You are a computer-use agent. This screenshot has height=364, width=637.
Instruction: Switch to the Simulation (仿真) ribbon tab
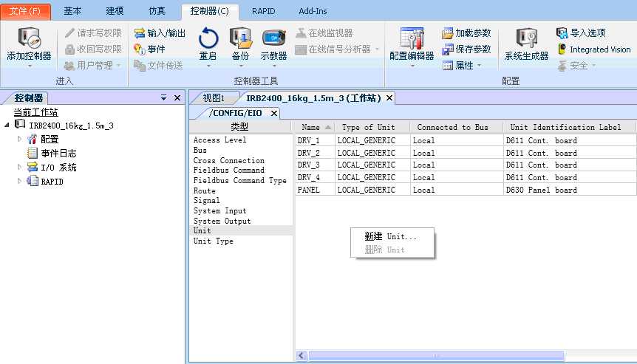(157, 11)
